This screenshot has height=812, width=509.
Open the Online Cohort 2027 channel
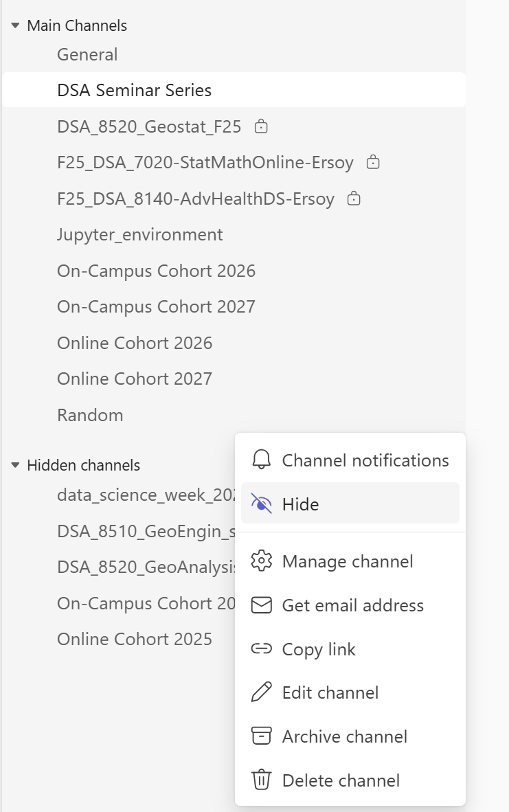coord(135,379)
